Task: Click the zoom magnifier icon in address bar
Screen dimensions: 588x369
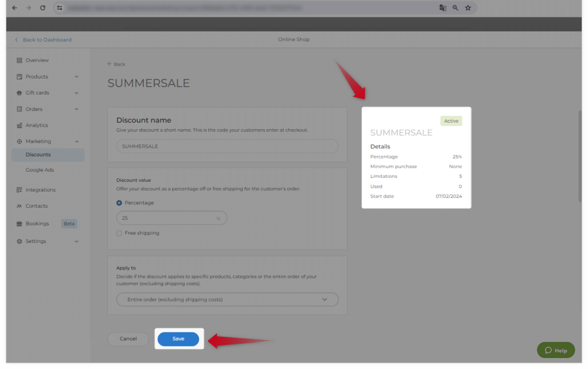Action: click(x=455, y=8)
